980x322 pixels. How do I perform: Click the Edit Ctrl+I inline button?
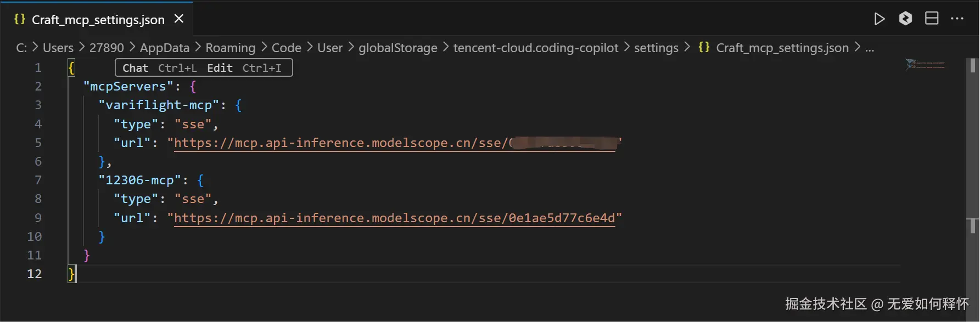click(244, 68)
